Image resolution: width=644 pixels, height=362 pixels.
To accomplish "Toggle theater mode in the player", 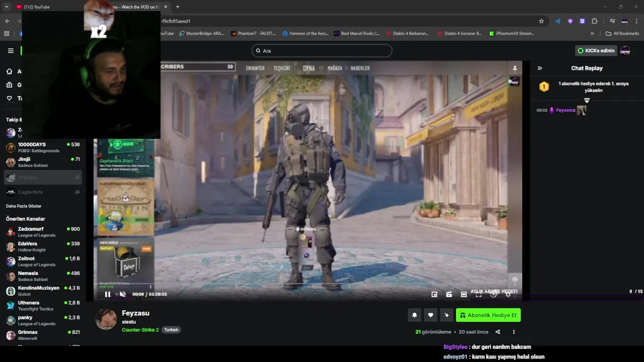I will click(x=464, y=294).
